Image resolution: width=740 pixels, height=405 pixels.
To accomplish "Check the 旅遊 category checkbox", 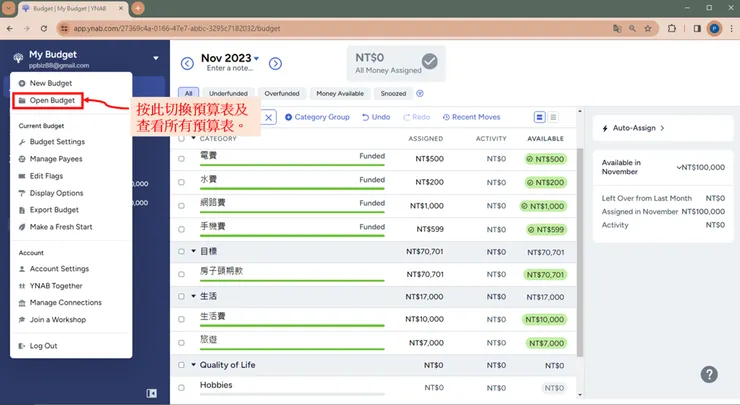I will pyautogui.click(x=181, y=343).
